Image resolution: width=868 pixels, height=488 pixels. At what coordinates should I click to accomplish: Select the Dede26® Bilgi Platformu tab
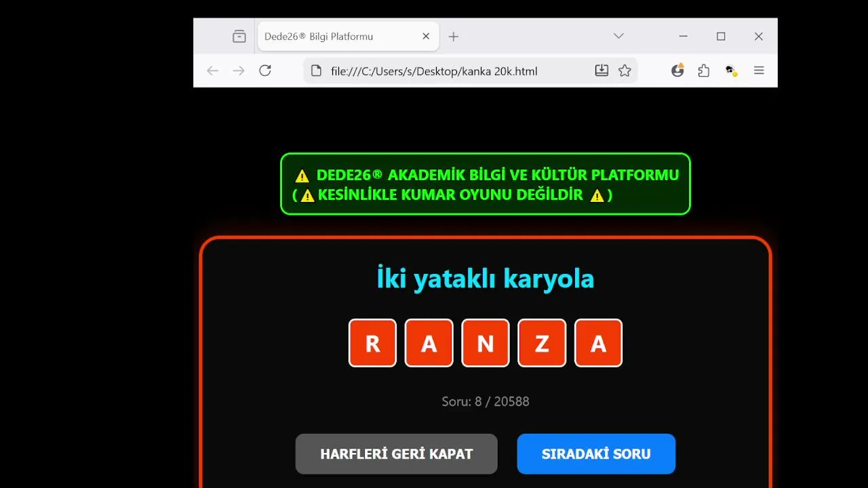(x=349, y=37)
